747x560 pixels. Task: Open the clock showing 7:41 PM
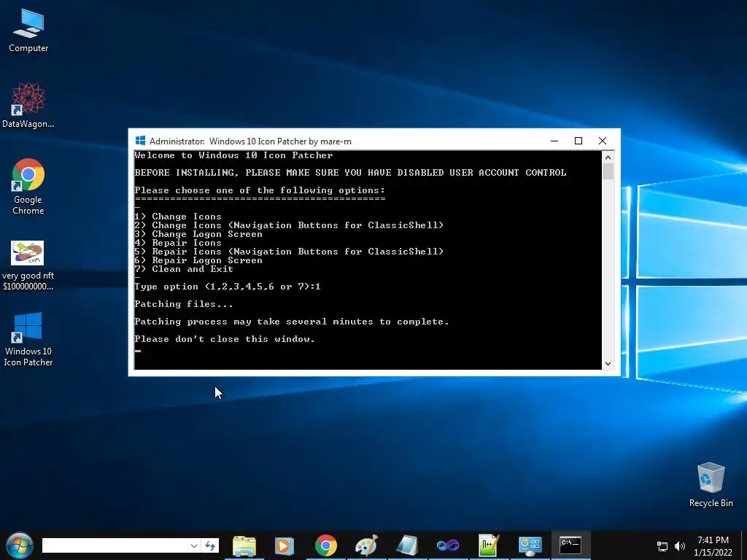click(x=713, y=546)
